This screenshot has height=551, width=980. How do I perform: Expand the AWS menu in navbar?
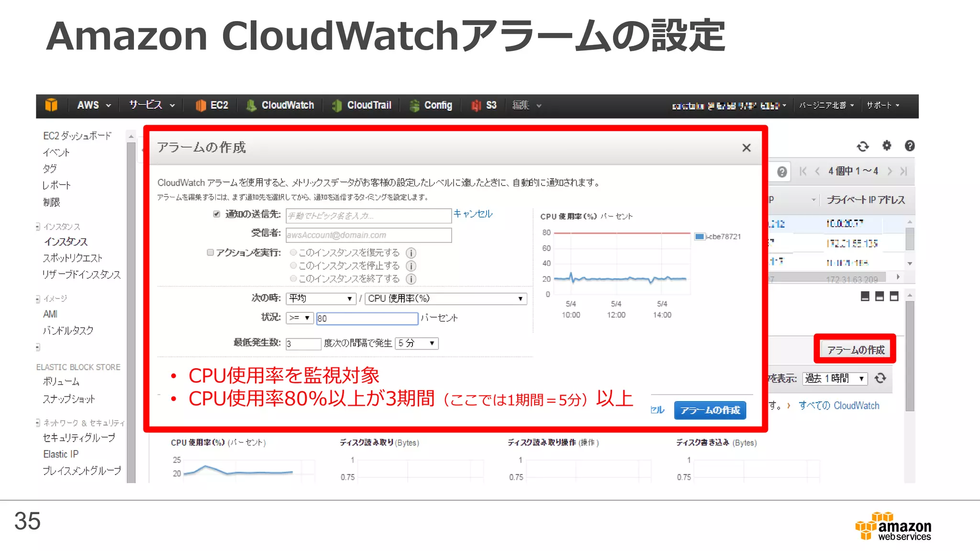click(x=94, y=105)
